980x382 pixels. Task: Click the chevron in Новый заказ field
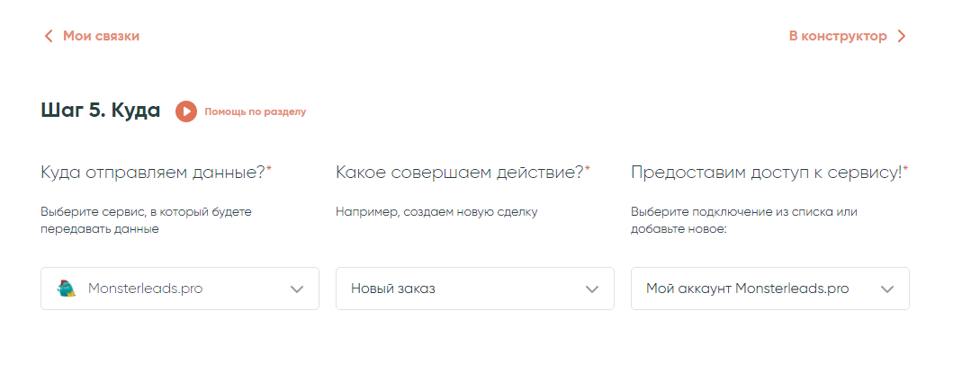pyautogui.click(x=592, y=289)
